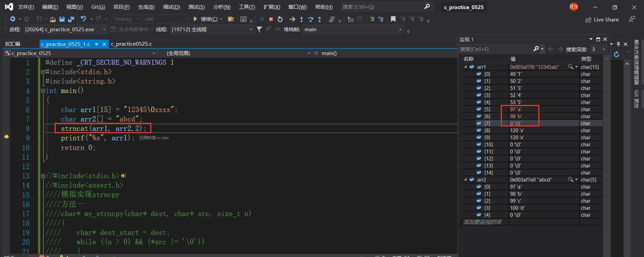Screen dimensions: 644x257
Task: Click the feedback person icon
Action: pos(632,19)
